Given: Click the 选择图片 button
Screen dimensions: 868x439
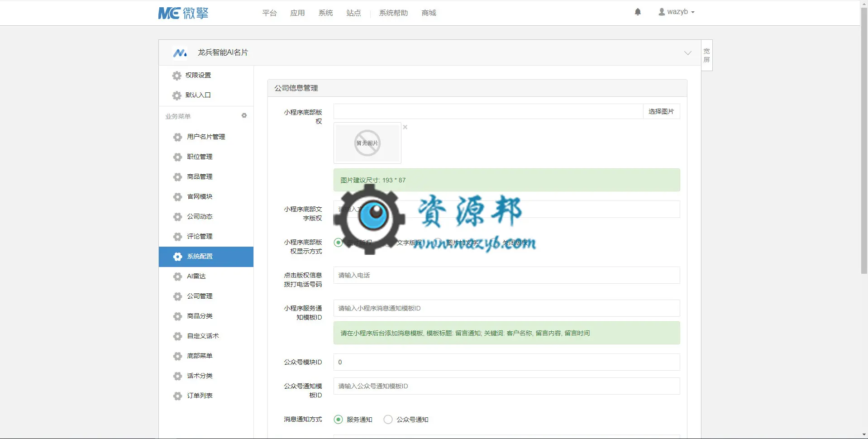Looking at the screenshot, I should pos(661,111).
